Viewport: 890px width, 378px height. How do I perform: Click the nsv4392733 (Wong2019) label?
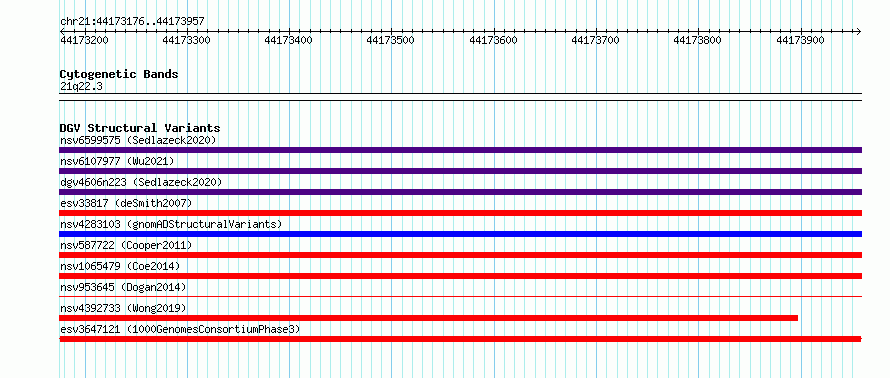coord(123,308)
